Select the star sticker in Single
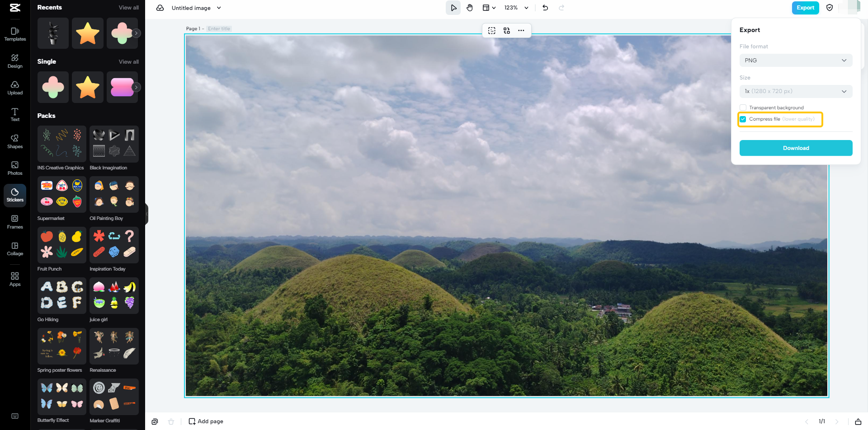 88,87
